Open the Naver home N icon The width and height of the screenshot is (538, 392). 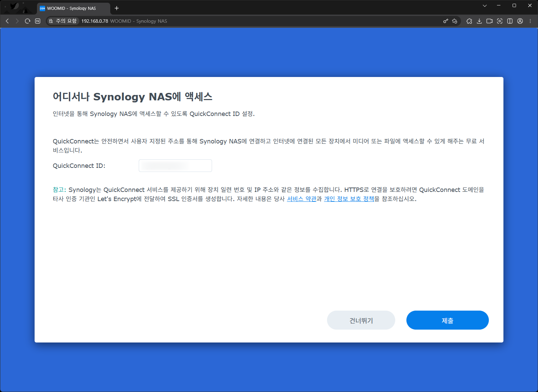click(x=38, y=21)
